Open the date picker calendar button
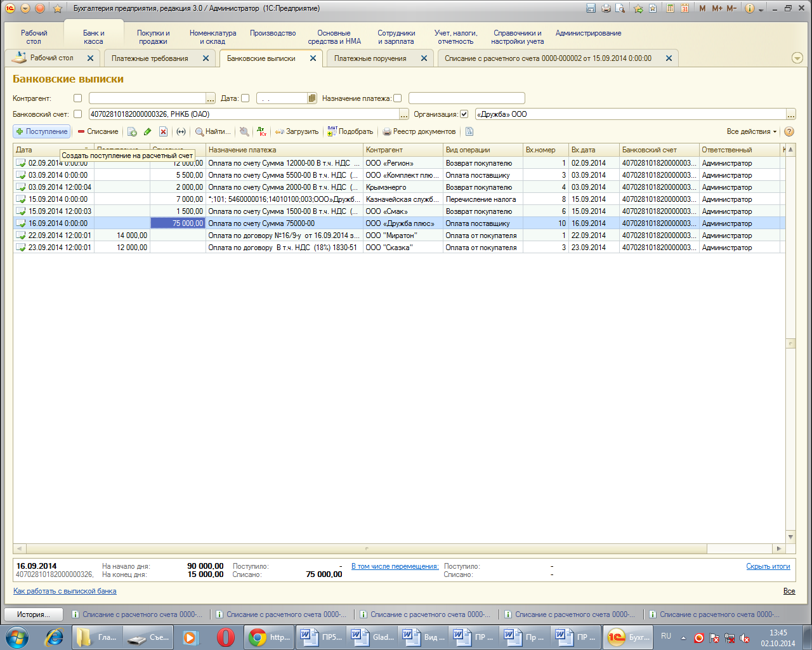Viewport: 812px width, 650px height. click(x=311, y=98)
